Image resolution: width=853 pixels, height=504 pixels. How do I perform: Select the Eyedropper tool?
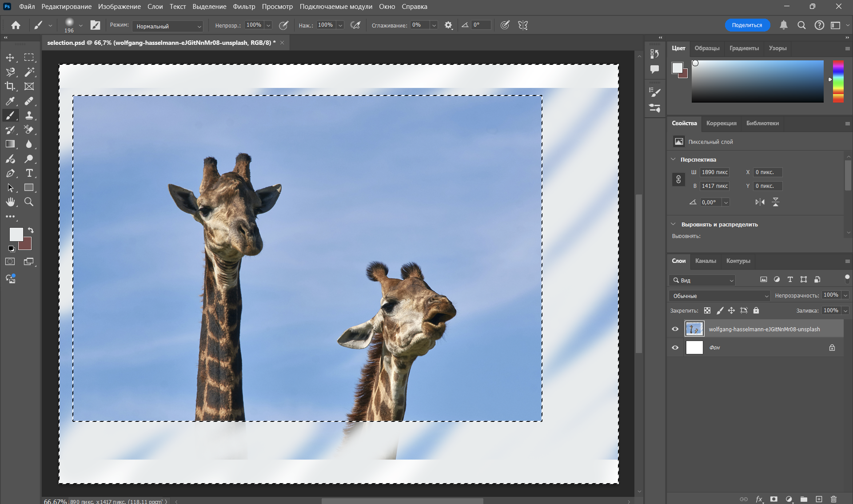pos(10,101)
